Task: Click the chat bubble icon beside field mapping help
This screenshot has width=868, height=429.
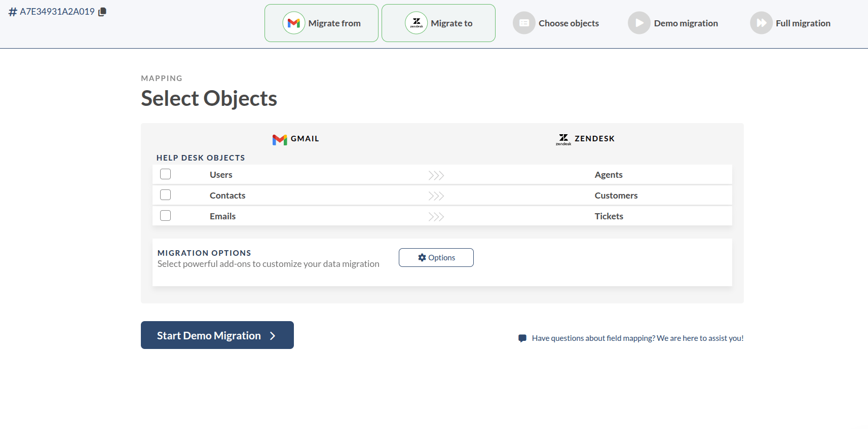Action: 522,338
